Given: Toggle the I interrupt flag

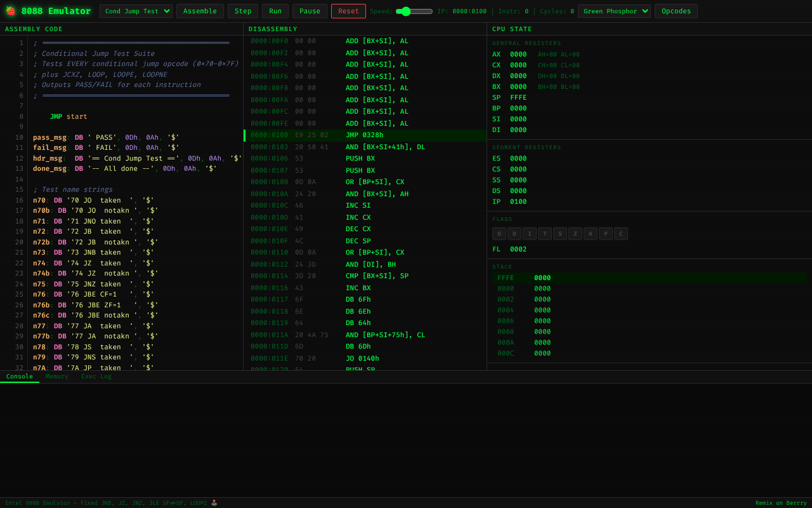Looking at the screenshot, I should tap(530, 234).
